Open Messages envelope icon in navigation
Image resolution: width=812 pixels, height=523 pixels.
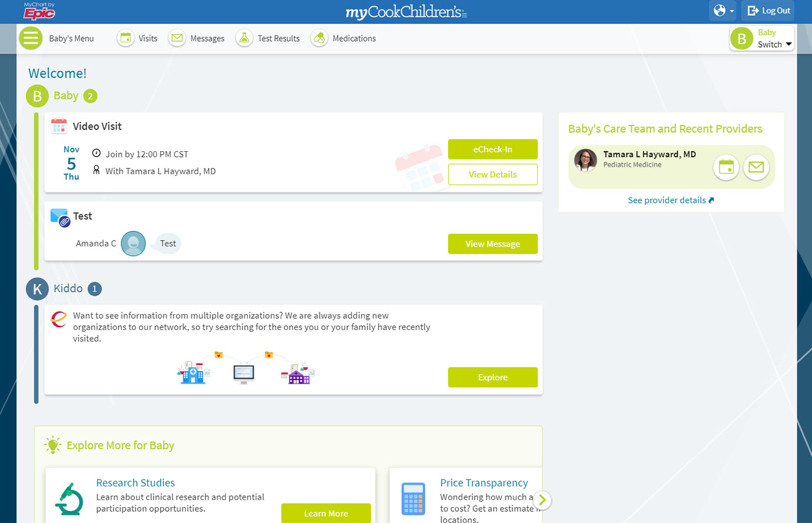[177, 38]
